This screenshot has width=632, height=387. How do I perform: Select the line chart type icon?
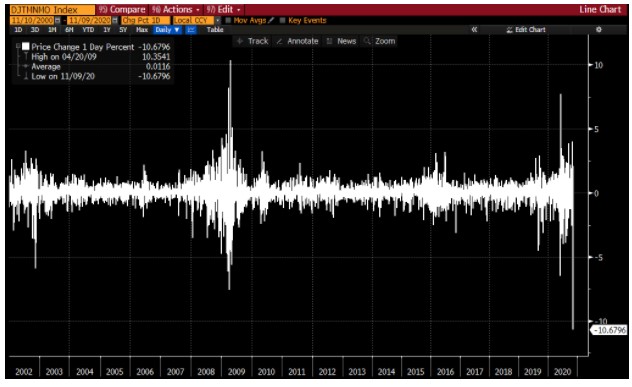(191, 30)
